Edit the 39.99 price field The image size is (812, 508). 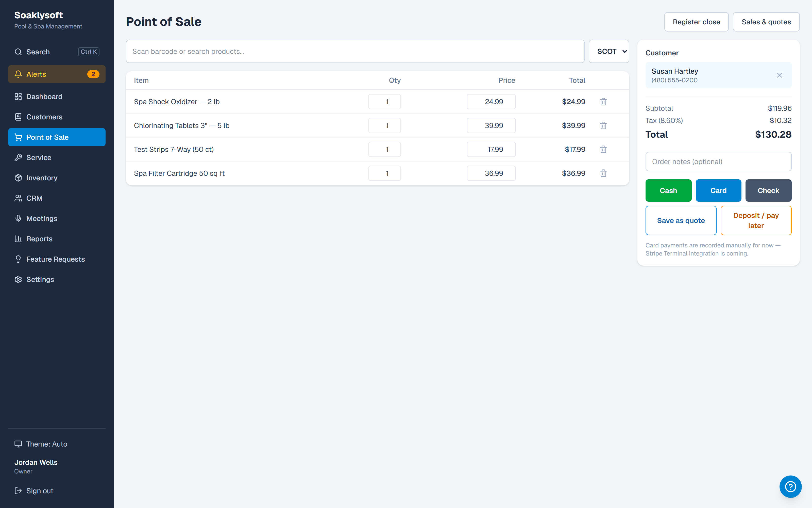click(491, 125)
